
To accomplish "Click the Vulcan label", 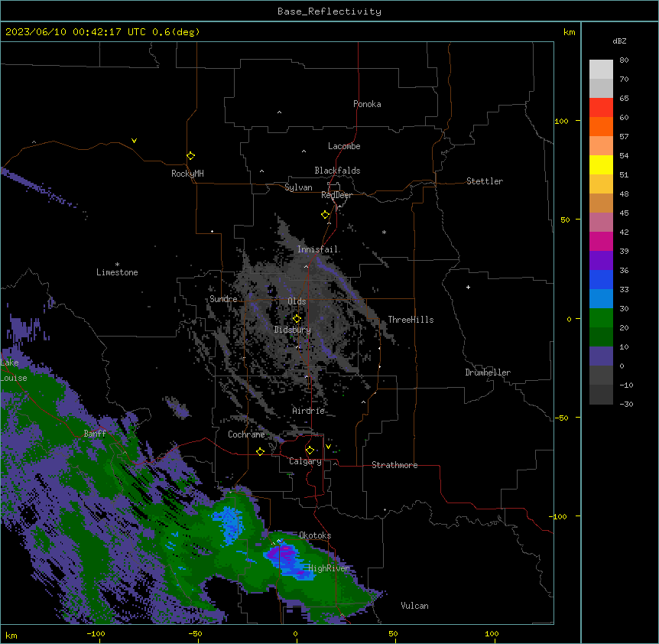I will tap(415, 606).
